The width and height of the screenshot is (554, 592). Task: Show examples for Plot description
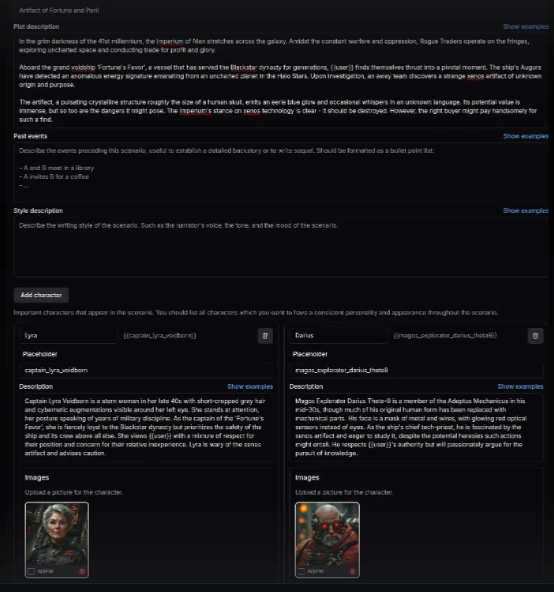526,27
